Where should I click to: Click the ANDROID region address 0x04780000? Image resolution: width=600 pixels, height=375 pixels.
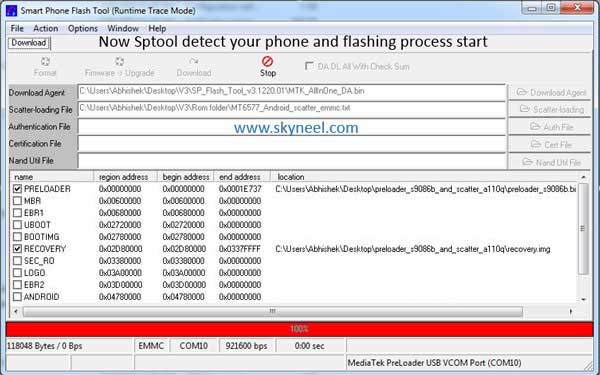click(x=120, y=297)
